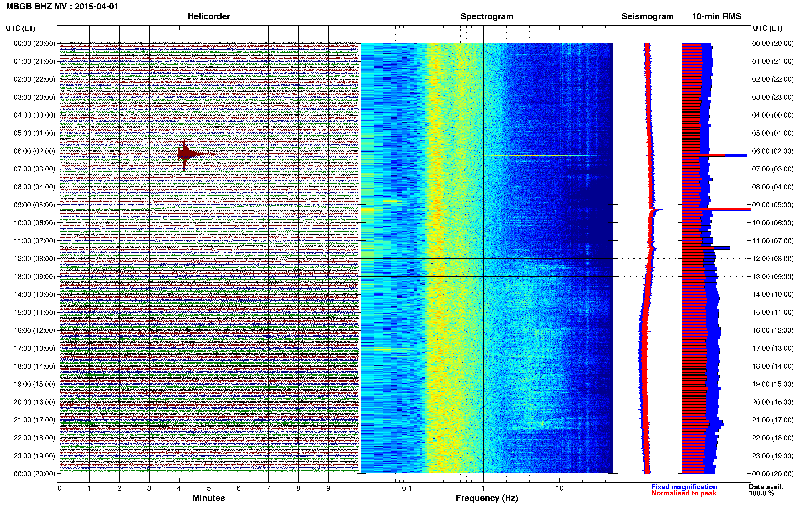
Task: Click the '09:00 (05:00)' label left of the Helicorder
Action: tap(34, 205)
